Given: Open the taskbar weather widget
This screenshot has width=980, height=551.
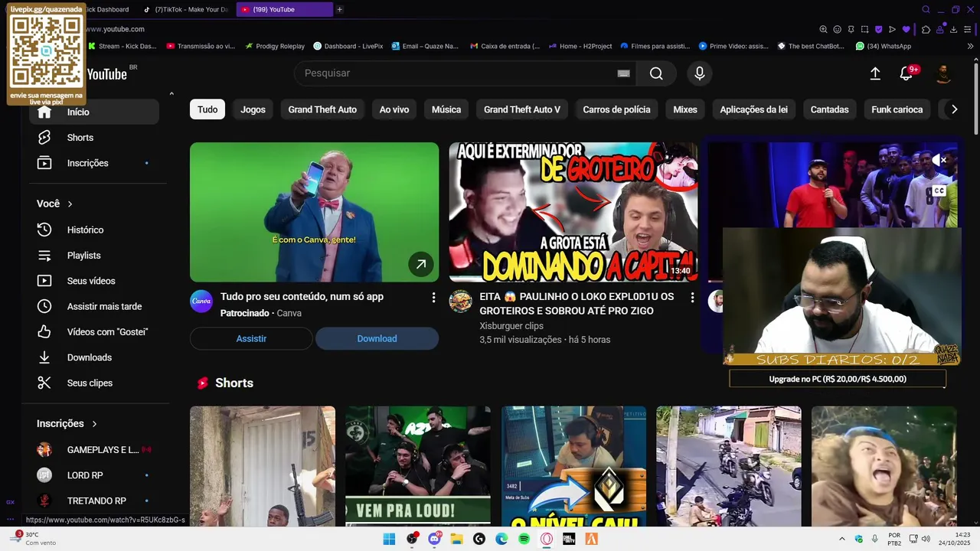Looking at the screenshot, I should point(34,539).
